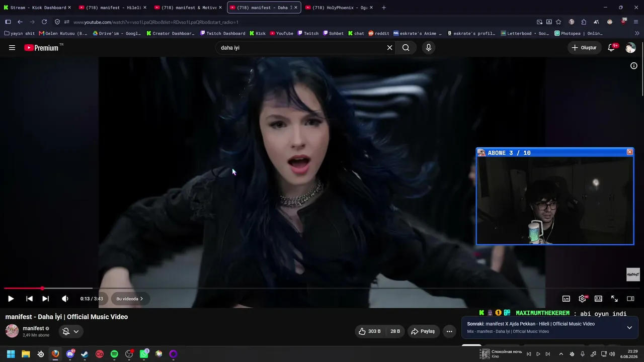Open Discord from the taskbar
644x362 pixels.
point(70,354)
